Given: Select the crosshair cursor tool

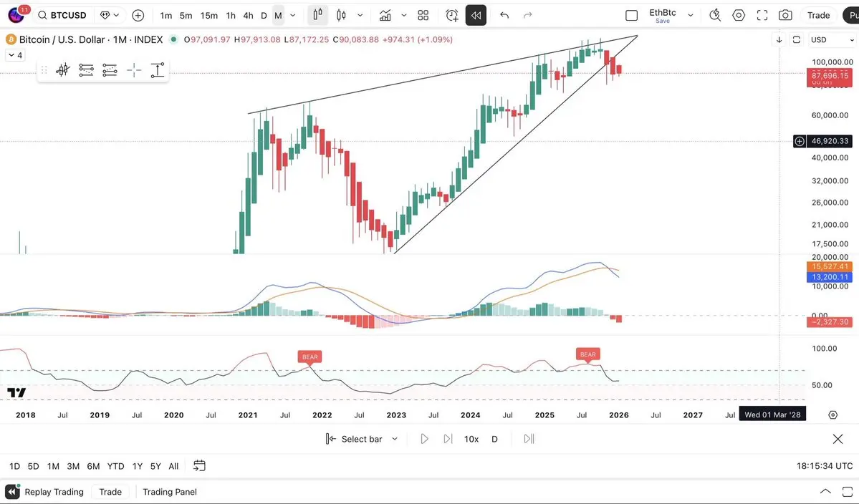Looking at the screenshot, I should tap(134, 70).
